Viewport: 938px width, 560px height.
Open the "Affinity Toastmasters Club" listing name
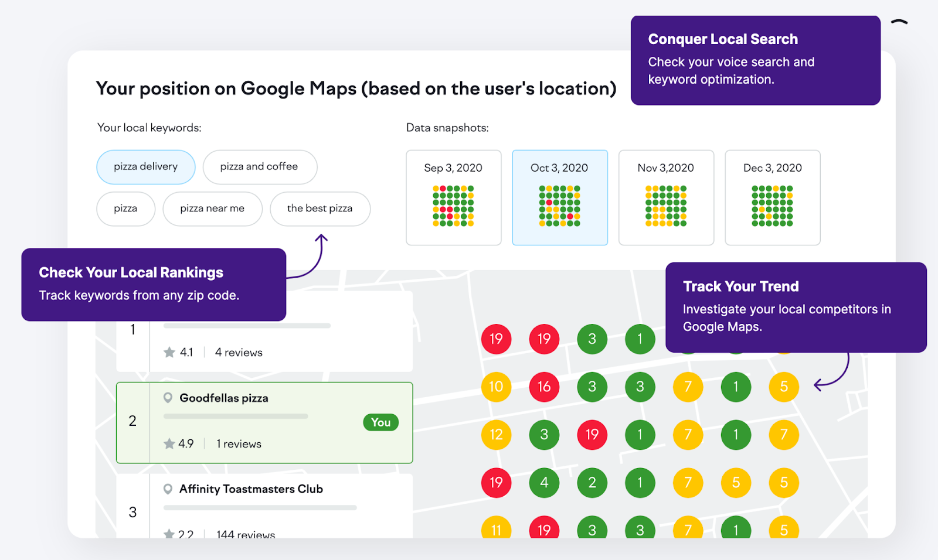point(251,489)
